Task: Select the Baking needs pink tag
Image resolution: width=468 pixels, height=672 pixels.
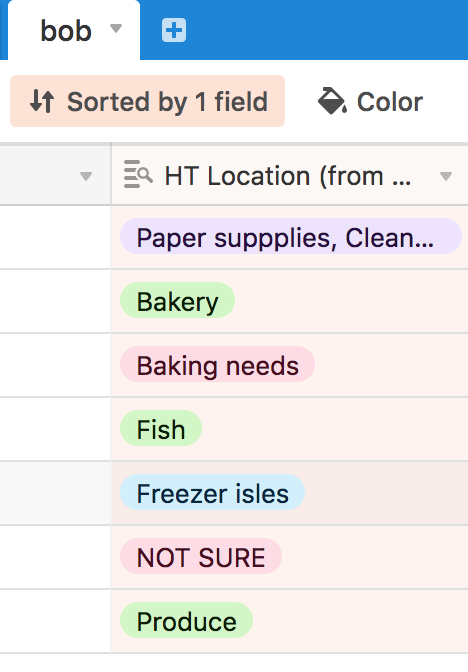Action: [217, 364]
